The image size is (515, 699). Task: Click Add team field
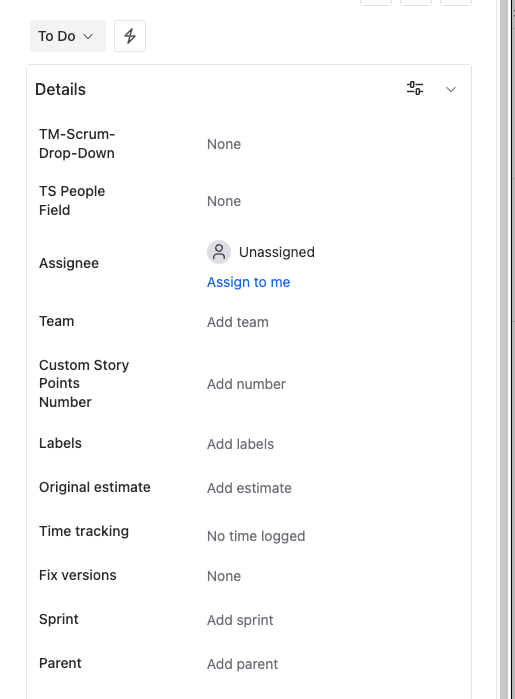click(238, 322)
